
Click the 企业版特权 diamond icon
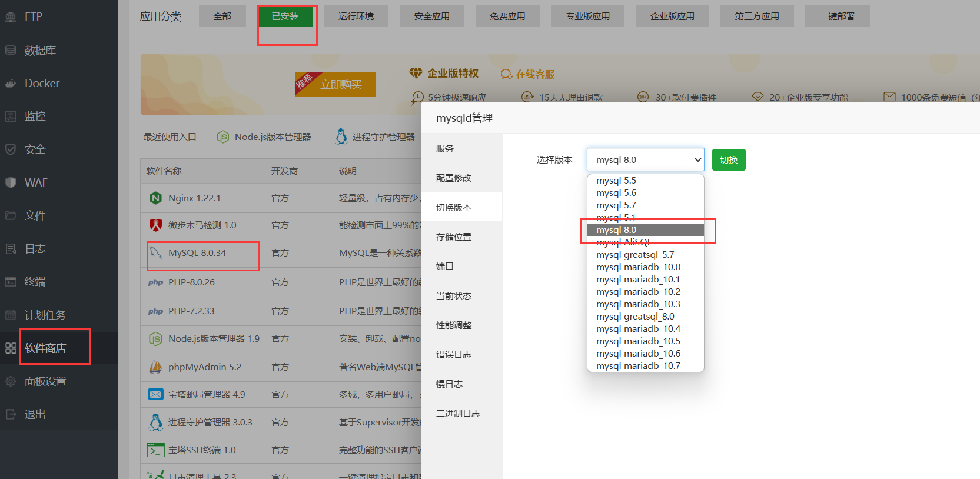(x=416, y=74)
